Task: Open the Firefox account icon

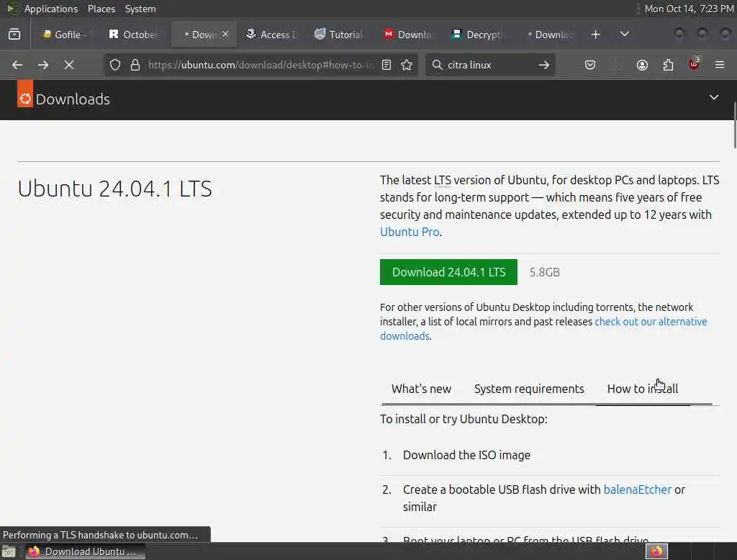Action: pos(642,65)
